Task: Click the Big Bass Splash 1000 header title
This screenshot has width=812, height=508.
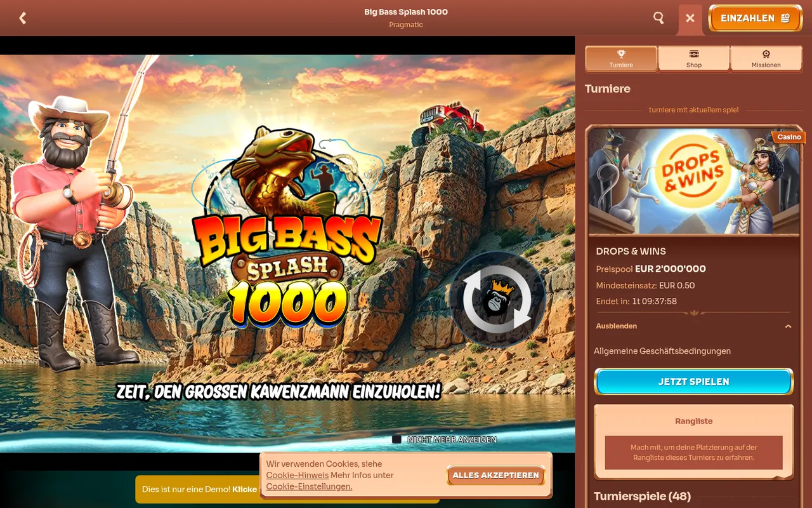Action: [x=406, y=12]
